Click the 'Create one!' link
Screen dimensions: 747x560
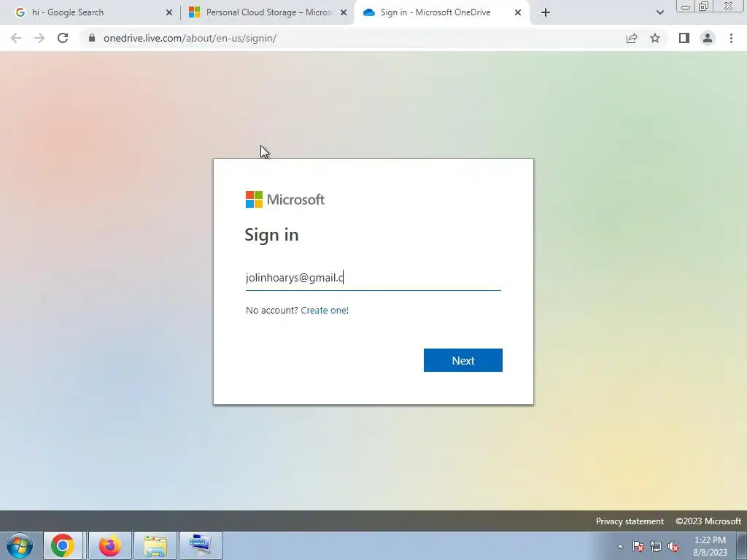pyautogui.click(x=325, y=310)
